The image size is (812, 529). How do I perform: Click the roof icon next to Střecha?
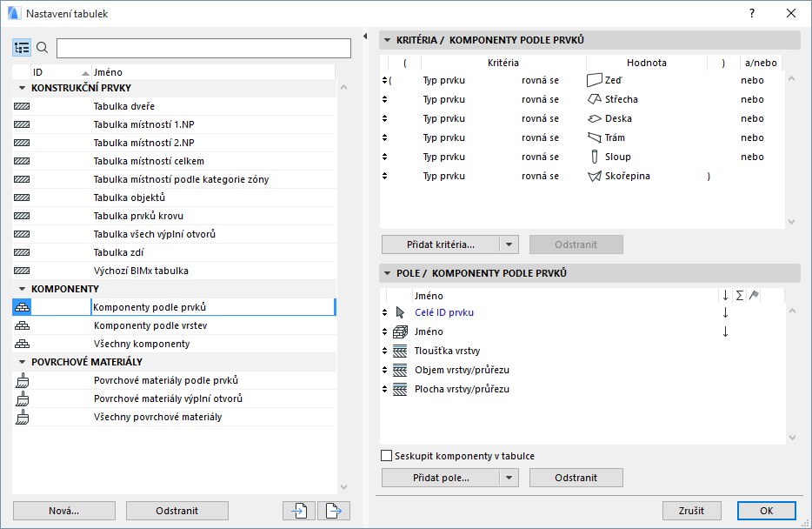(x=595, y=99)
